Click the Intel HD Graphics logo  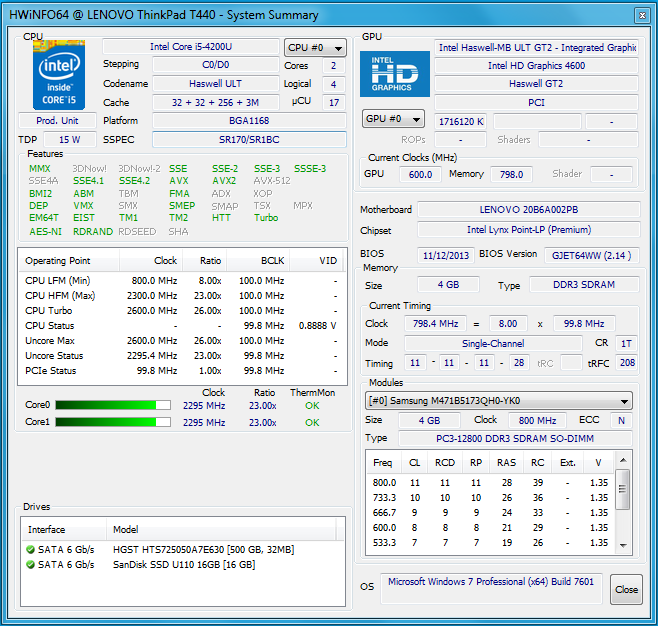coord(395,74)
